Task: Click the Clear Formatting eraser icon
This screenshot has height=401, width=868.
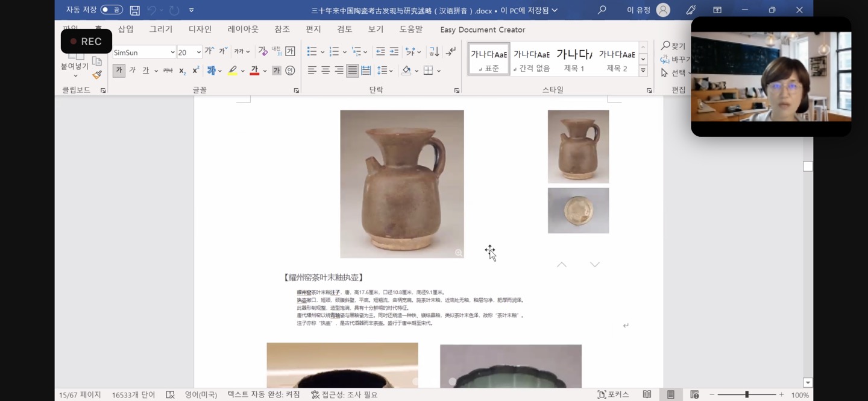Action: (263, 52)
